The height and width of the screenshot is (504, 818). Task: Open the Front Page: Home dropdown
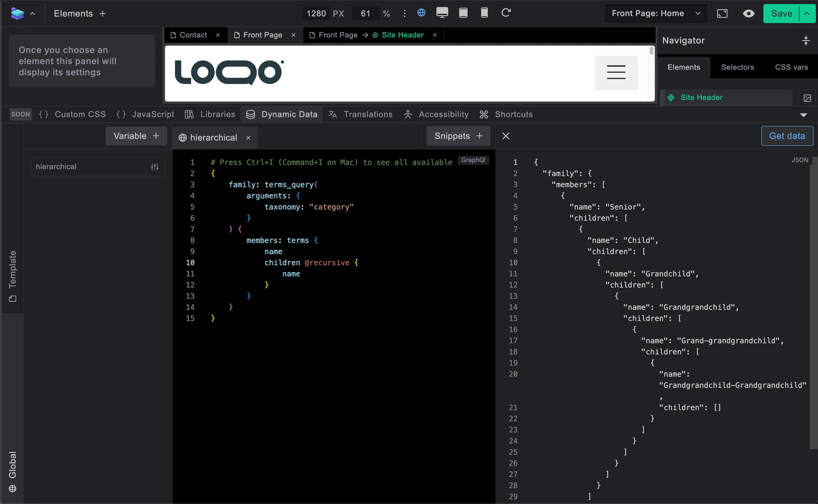[656, 14]
